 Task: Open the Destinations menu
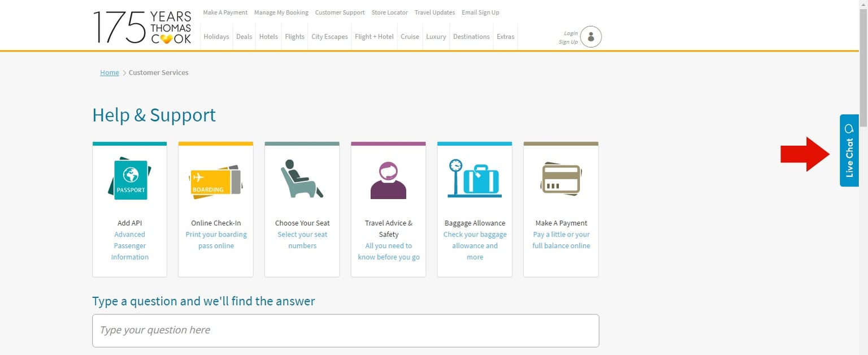point(471,36)
